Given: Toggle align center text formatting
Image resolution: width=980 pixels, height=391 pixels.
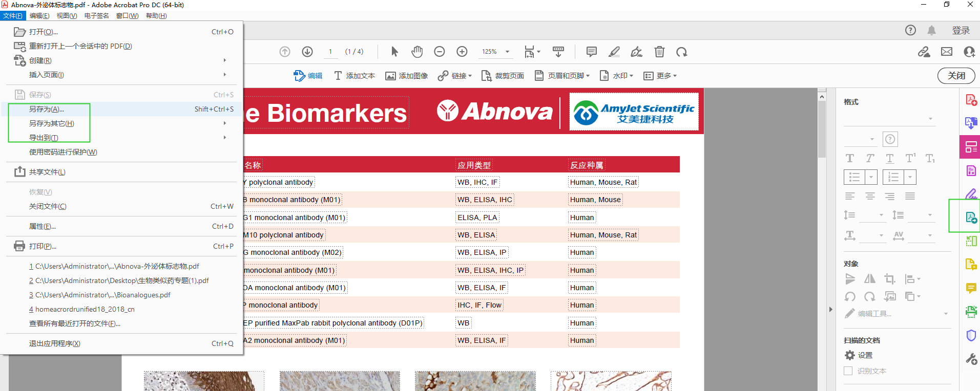Looking at the screenshot, I should [x=870, y=197].
